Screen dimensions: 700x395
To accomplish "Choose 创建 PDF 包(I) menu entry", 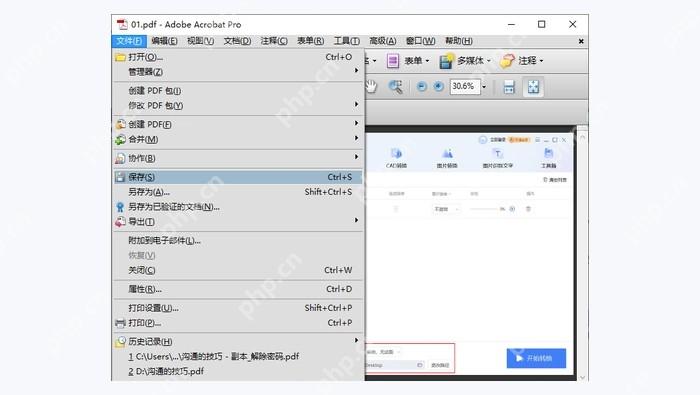I will (239, 91).
